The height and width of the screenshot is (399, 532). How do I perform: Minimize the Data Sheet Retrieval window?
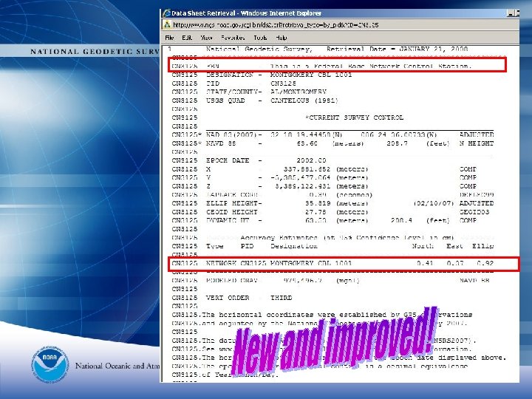click(x=511, y=13)
